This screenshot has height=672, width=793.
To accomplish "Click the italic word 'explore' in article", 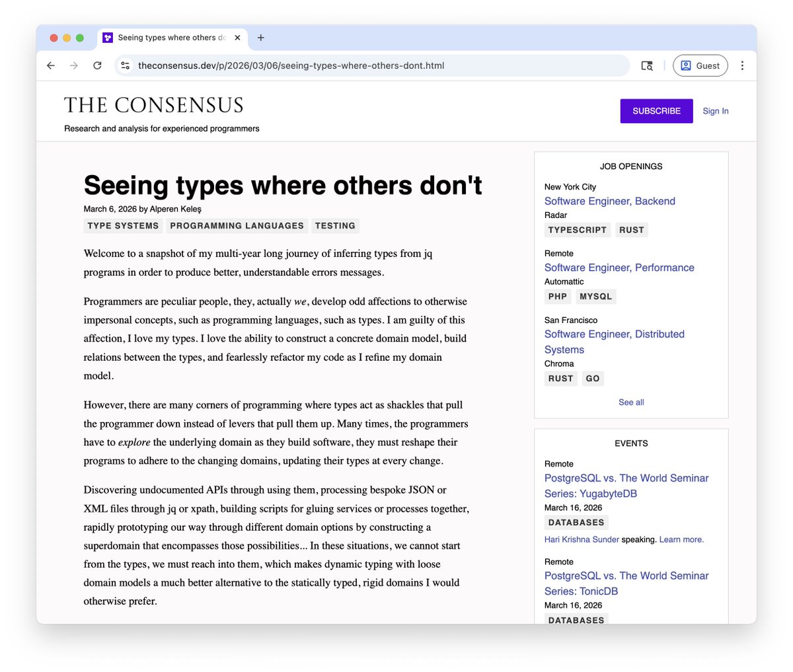I will 134,442.
